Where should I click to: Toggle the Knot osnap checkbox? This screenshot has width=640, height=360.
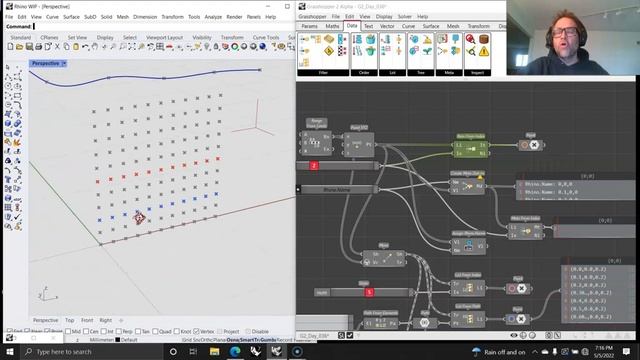tap(177, 331)
